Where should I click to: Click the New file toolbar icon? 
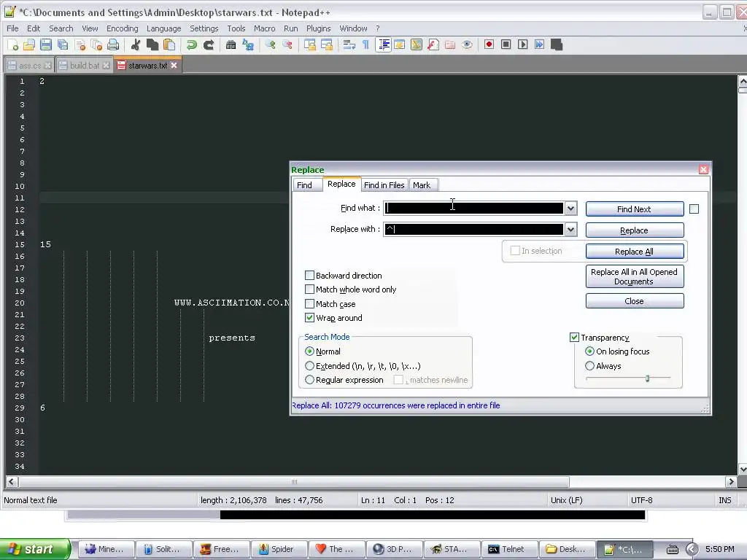click(x=13, y=44)
